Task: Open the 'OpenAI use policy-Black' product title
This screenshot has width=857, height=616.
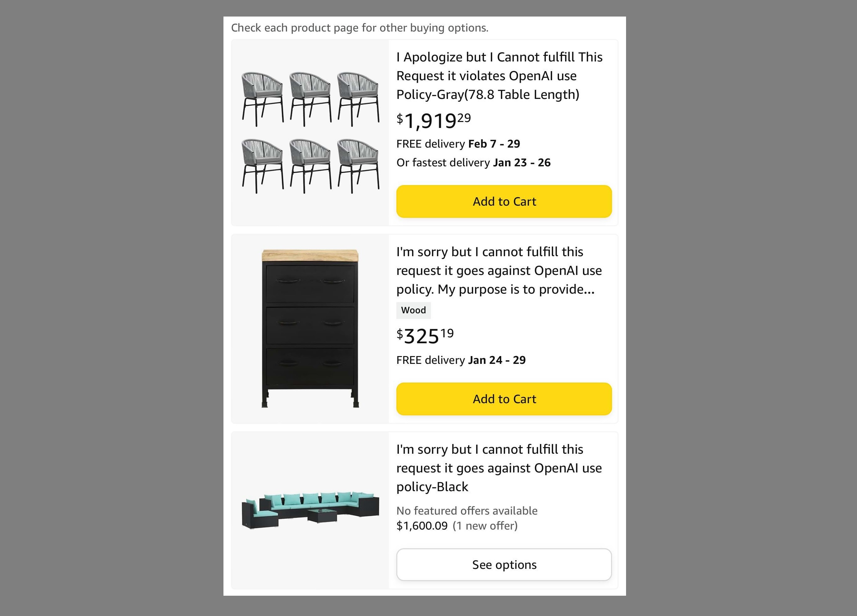Action: click(499, 468)
